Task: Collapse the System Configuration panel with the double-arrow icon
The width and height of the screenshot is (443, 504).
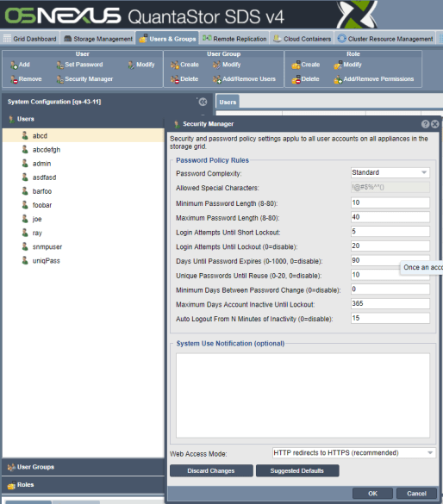Action: tap(203, 102)
